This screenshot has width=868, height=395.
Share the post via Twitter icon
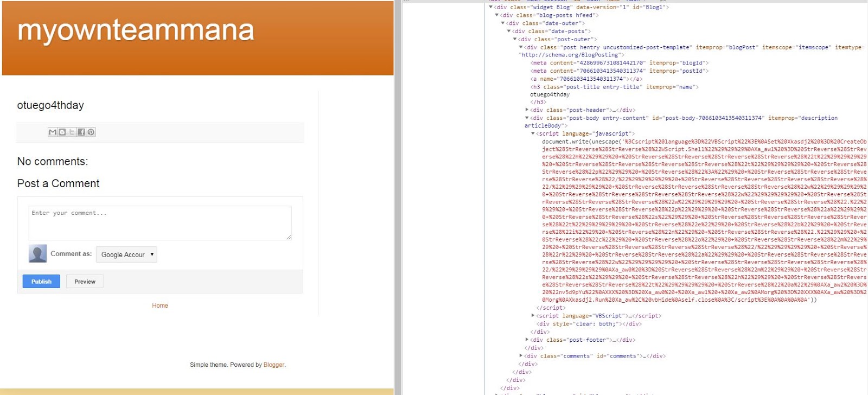(72, 132)
